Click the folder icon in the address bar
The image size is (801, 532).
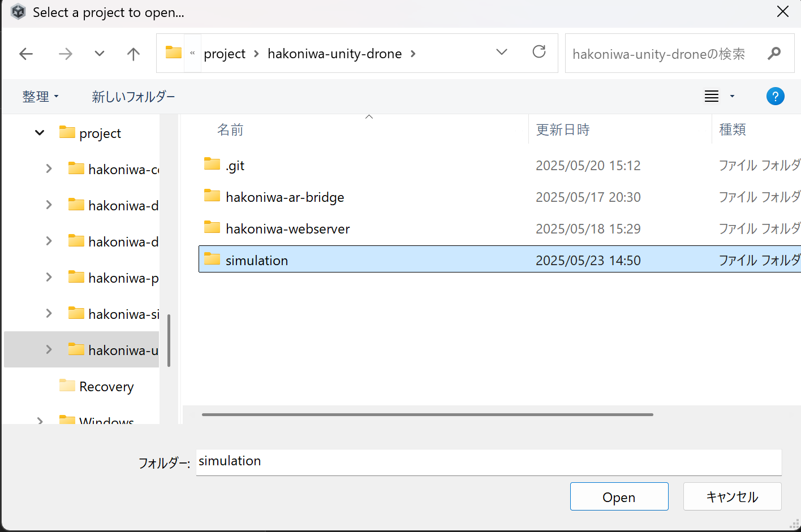pyautogui.click(x=173, y=53)
